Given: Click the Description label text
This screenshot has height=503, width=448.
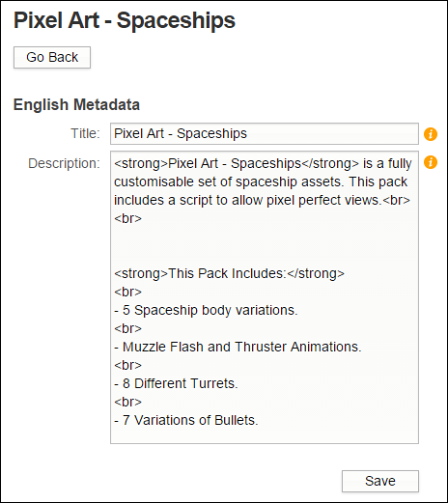Looking at the screenshot, I should click(64, 163).
